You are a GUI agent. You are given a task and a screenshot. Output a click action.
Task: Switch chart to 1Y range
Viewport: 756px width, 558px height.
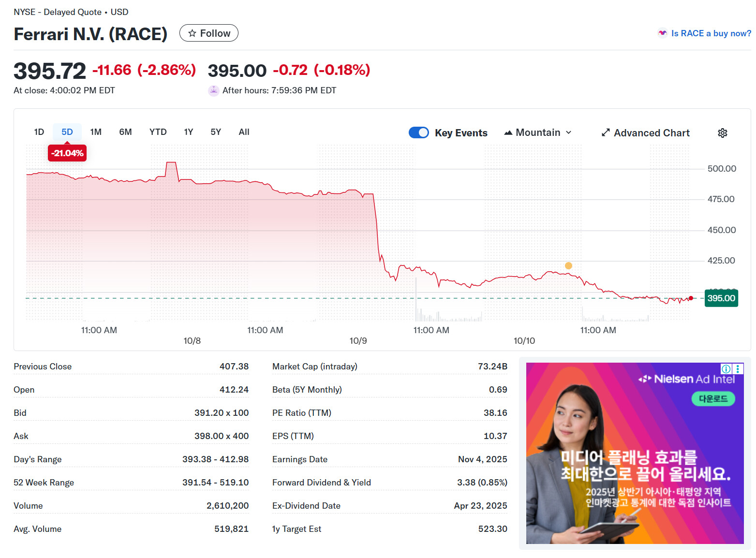(x=188, y=132)
